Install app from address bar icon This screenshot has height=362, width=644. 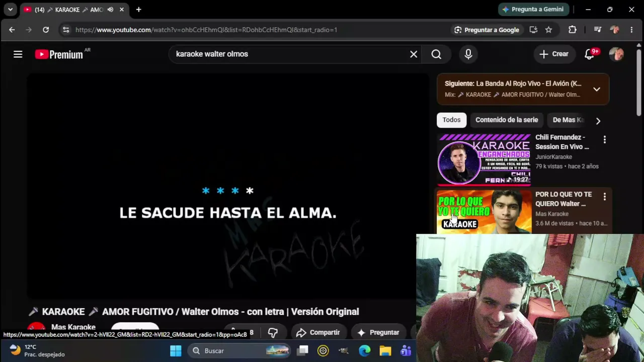pyautogui.click(x=533, y=30)
